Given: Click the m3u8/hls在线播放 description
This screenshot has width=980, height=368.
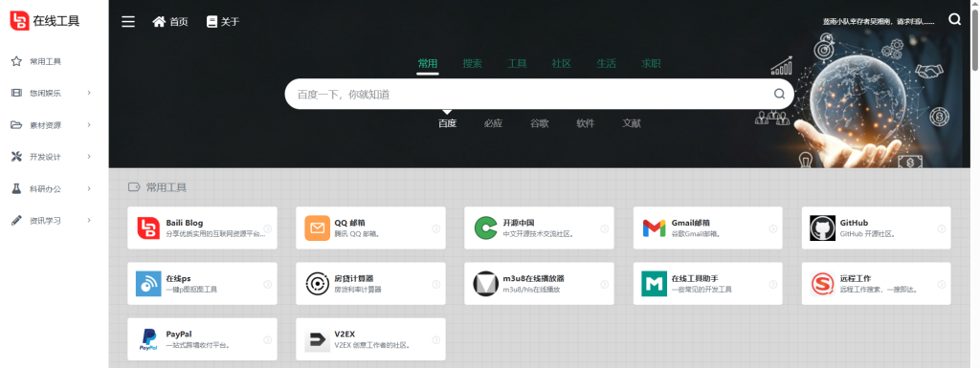Looking at the screenshot, I should click(531, 290).
